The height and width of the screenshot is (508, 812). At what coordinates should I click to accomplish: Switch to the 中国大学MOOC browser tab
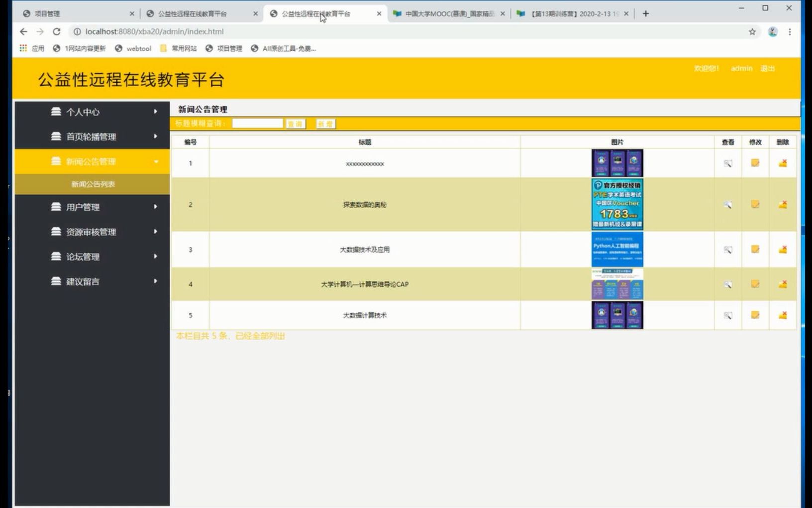pyautogui.click(x=448, y=13)
